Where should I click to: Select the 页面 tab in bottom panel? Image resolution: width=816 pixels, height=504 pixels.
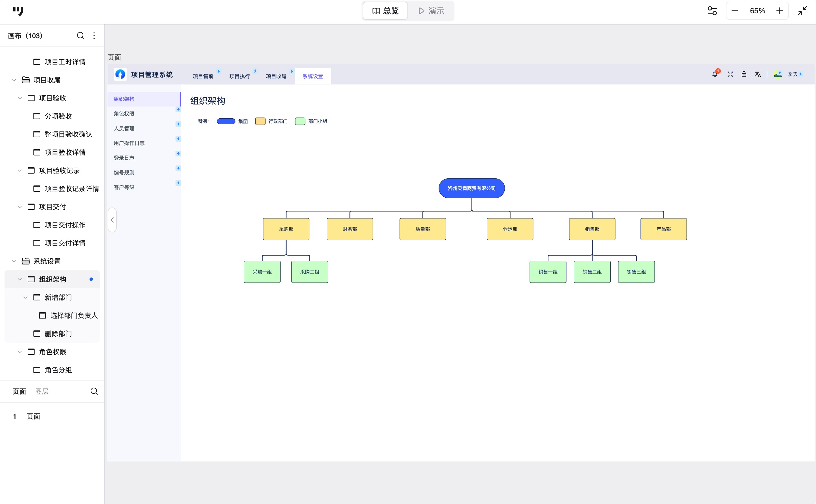pyautogui.click(x=19, y=391)
